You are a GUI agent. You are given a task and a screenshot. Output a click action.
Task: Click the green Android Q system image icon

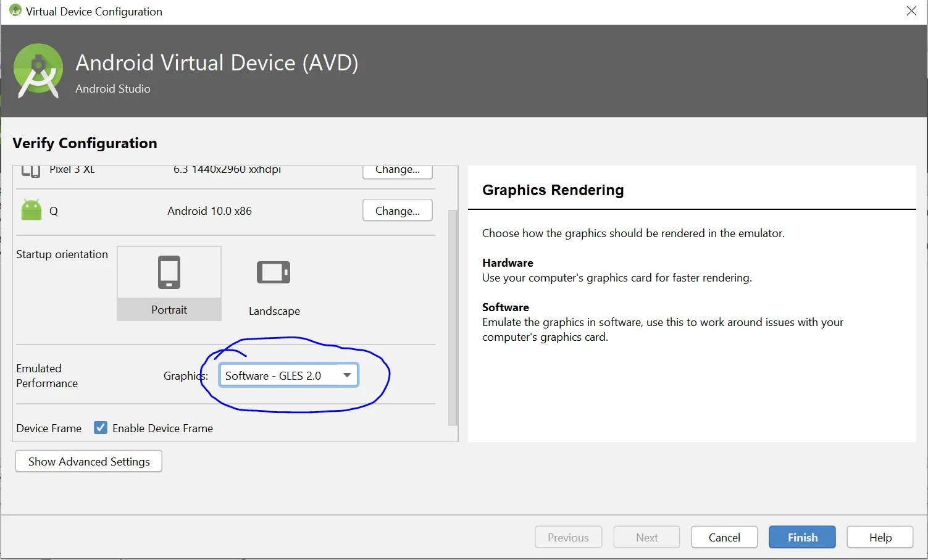[31, 210]
